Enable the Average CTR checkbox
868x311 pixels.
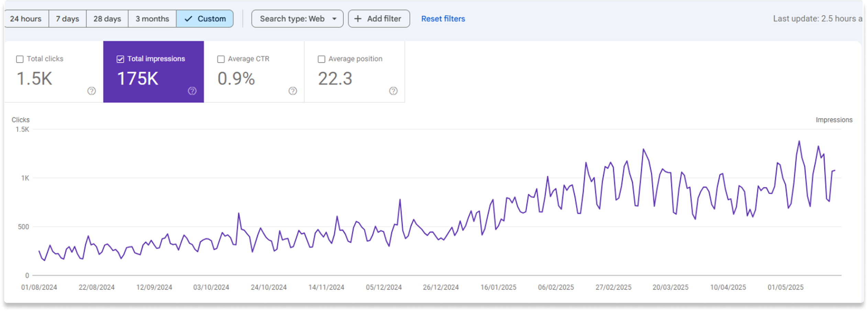click(x=221, y=59)
